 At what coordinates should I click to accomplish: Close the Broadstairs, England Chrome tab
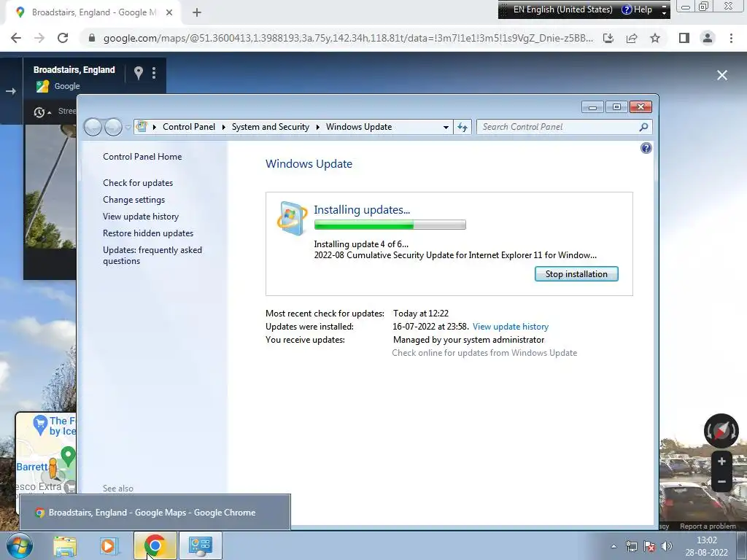pos(169,13)
